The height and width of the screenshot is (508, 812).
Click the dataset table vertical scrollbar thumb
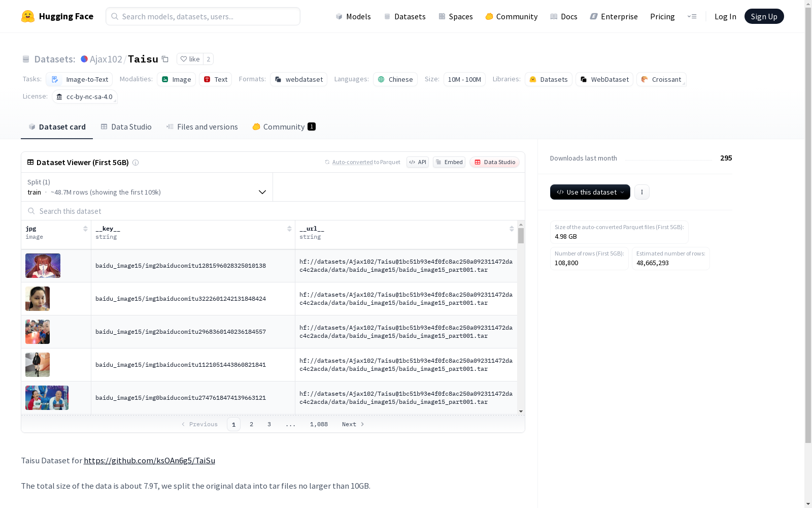coord(521,236)
